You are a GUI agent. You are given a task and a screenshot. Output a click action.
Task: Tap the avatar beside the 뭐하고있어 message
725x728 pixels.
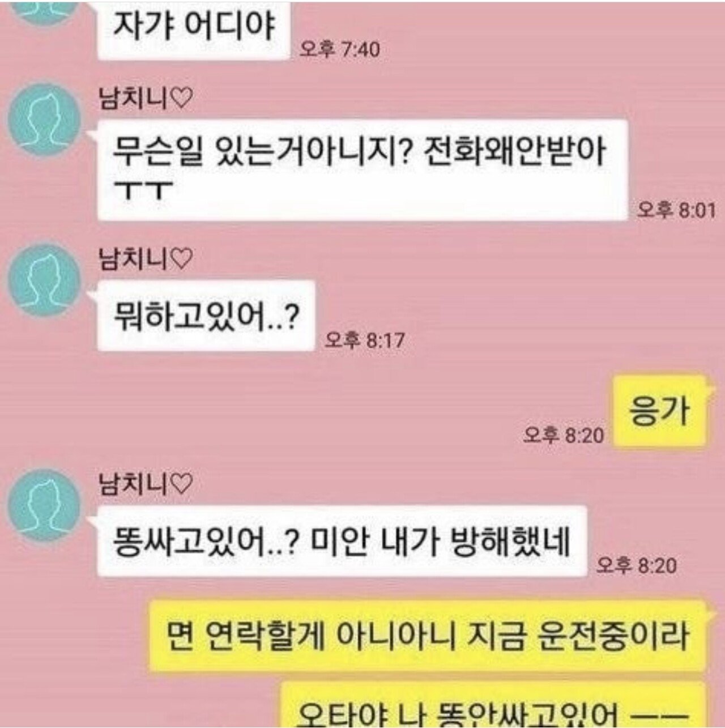pos(44,280)
